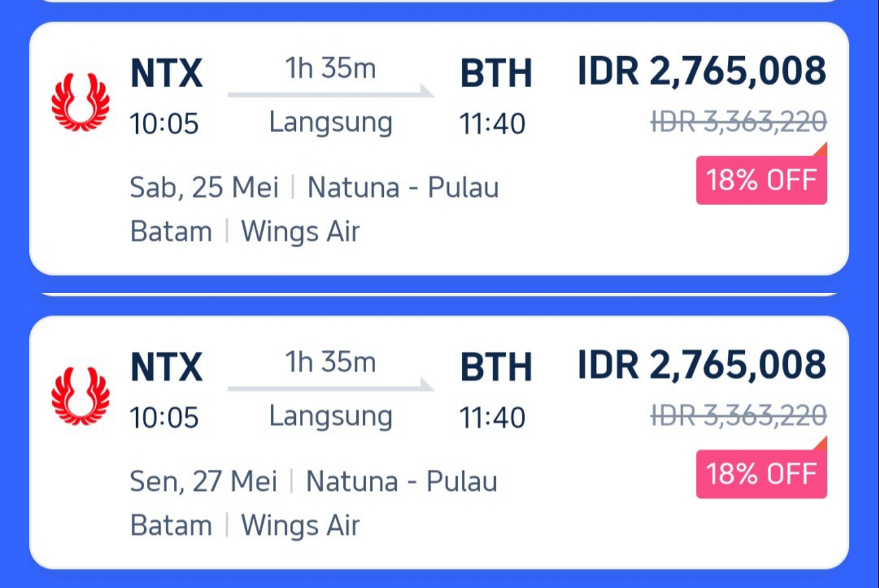Tap the Sen, 27 Mei date text

tap(203, 482)
